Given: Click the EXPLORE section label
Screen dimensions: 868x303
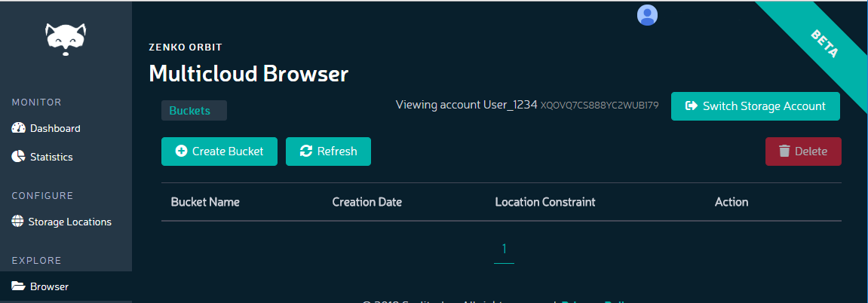Looking at the screenshot, I should [36, 261].
